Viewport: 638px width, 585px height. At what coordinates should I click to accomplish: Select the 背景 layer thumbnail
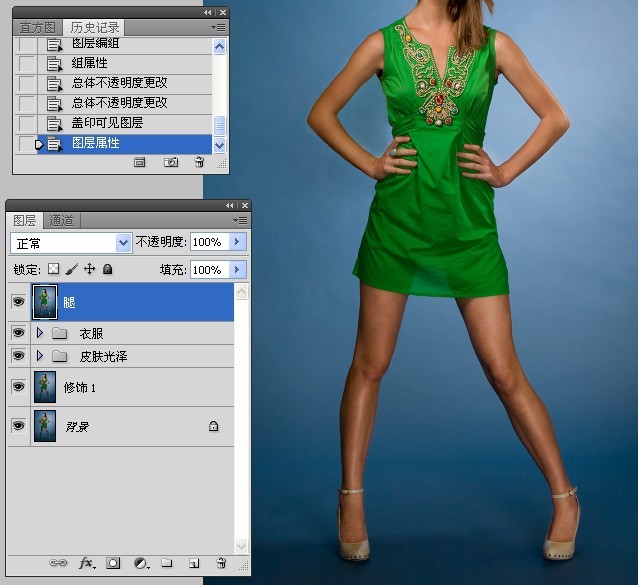coord(45,426)
